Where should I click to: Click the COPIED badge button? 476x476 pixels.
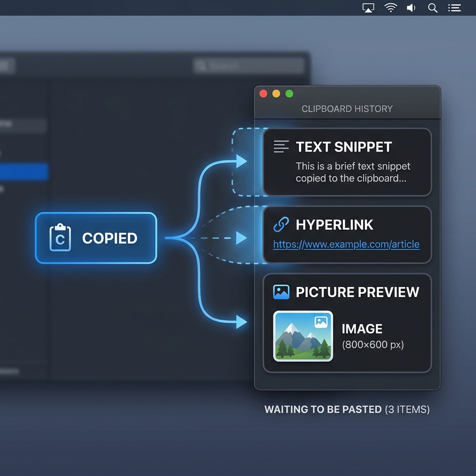click(x=96, y=238)
